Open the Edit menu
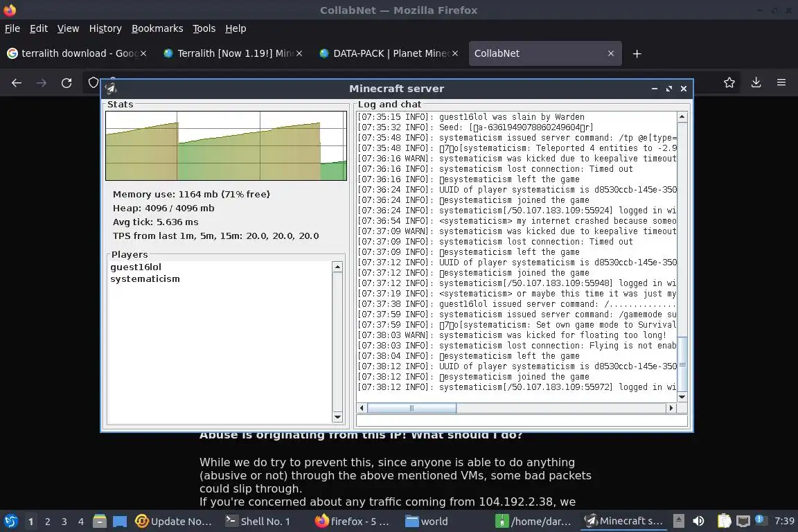798x532 pixels. [39, 28]
